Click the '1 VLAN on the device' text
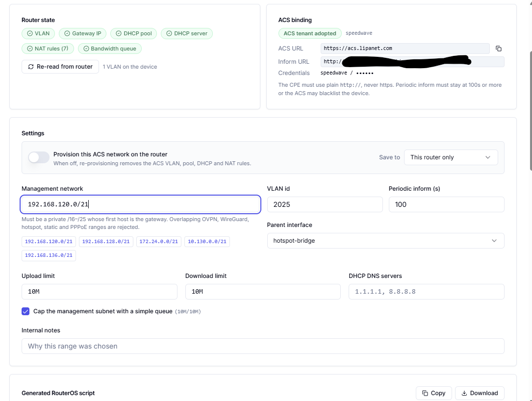The image size is (532, 401). (130, 67)
